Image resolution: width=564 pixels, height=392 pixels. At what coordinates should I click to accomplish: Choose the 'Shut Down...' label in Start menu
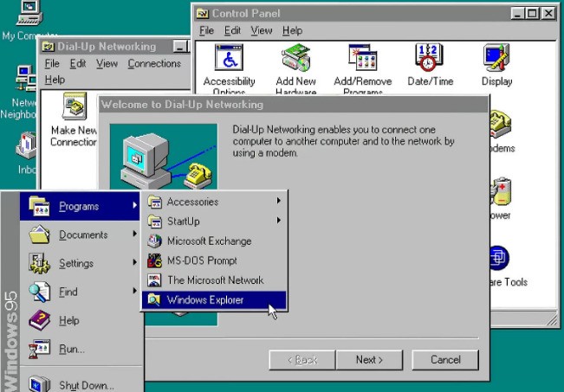87,386
